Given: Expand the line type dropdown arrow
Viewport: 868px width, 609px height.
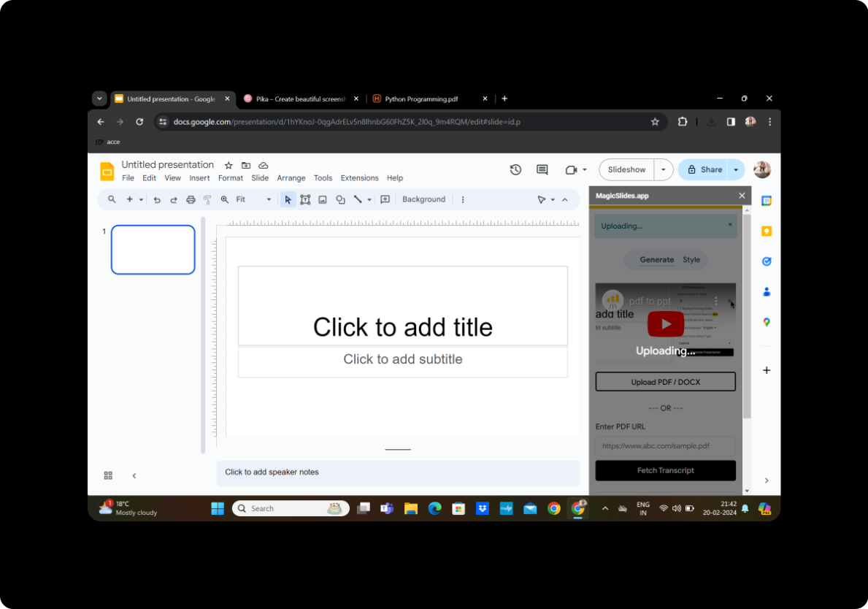Looking at the screenshot, I should tap(369, 200).
